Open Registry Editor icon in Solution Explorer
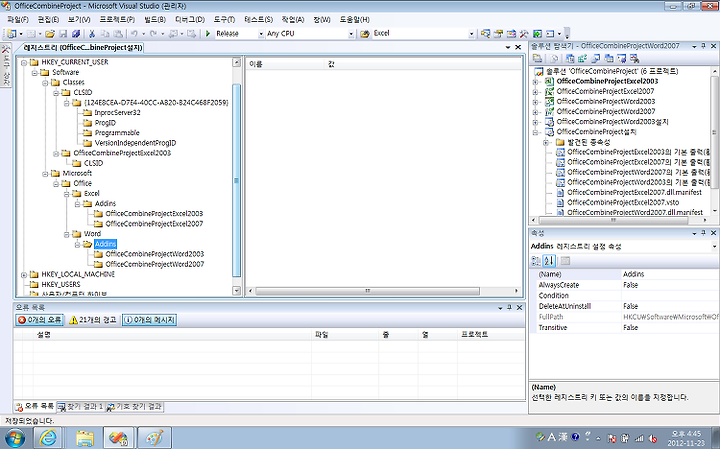 583,58
